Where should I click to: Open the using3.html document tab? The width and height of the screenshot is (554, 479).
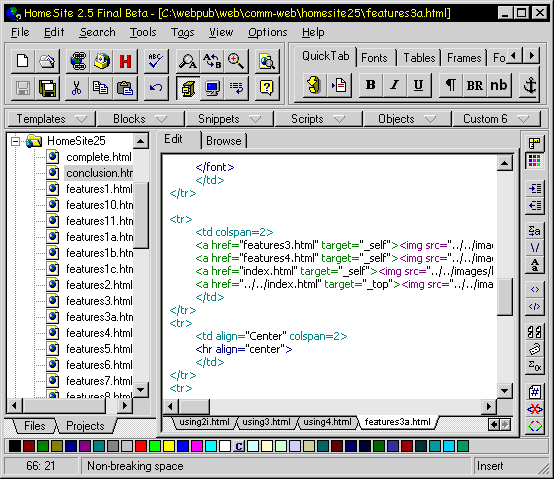(x=266, y=422)
